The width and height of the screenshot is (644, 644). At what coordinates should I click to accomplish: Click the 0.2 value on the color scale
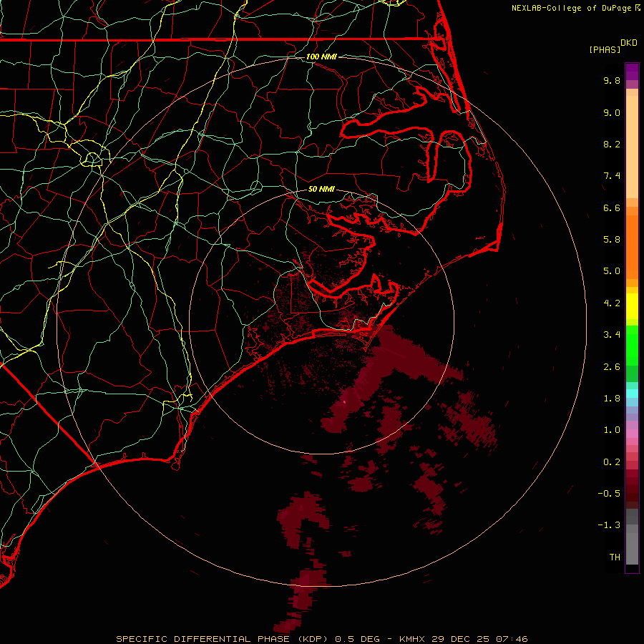[612, 462]
